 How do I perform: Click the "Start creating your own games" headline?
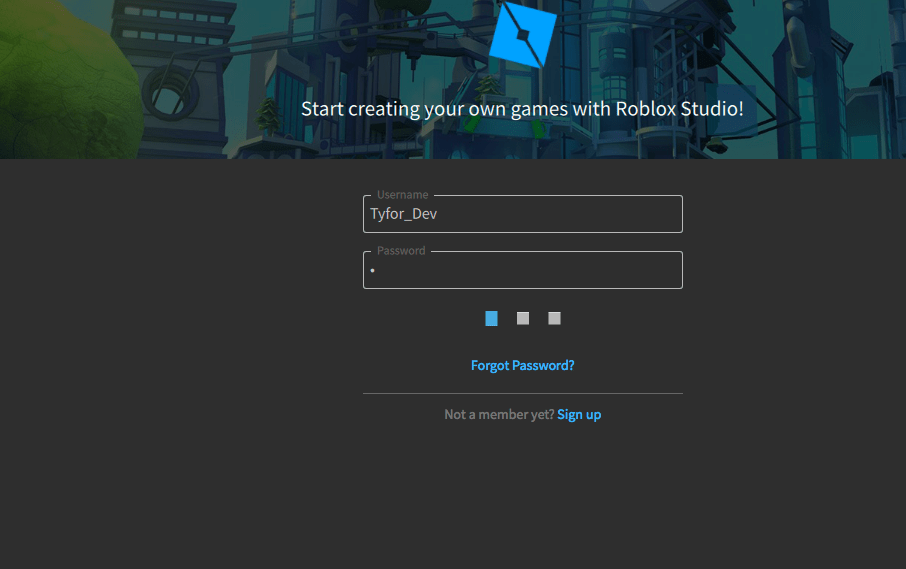pyautogui.click(x=522, y=109)
